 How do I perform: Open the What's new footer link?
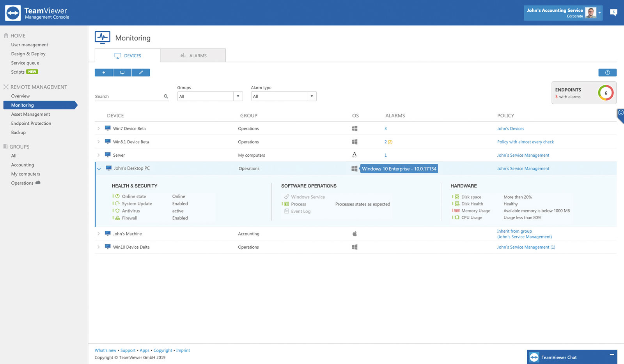(x=105, y=350)
